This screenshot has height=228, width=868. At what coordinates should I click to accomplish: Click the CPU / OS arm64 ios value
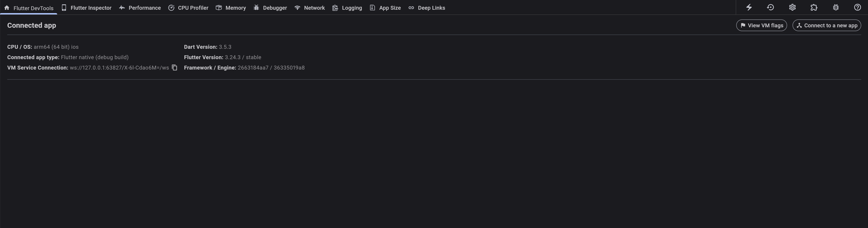(x=56, y=47)
